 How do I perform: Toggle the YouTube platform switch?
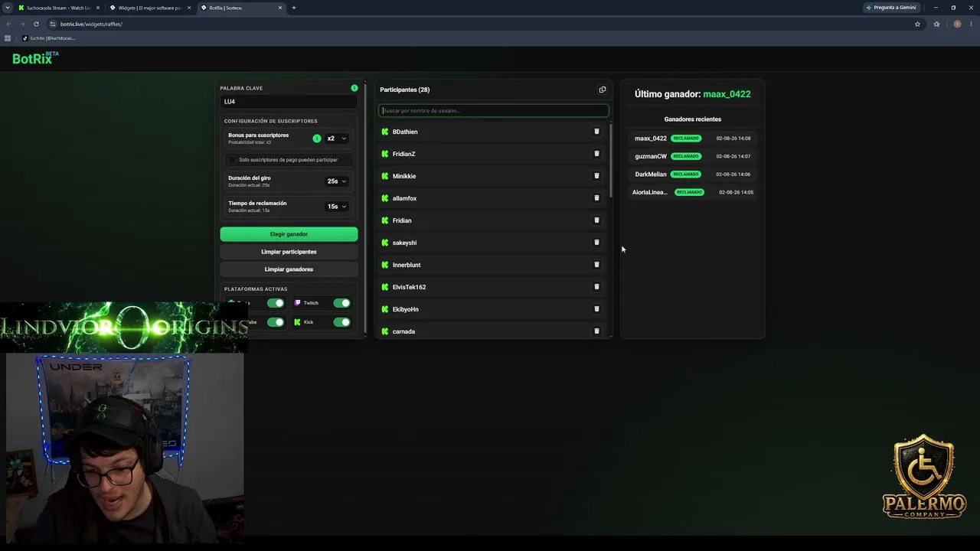(x=275, y=322)
